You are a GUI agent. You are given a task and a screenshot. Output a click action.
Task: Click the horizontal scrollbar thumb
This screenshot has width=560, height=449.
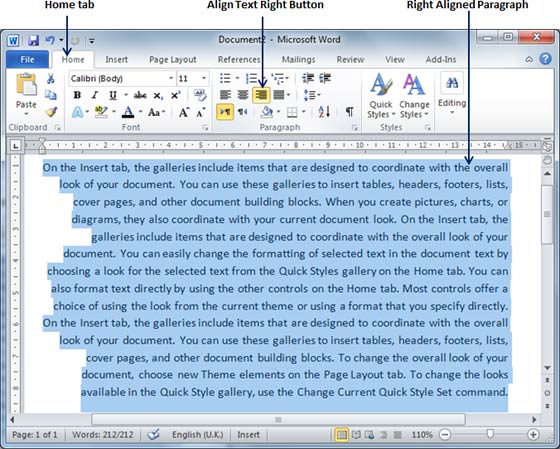(278, 419)
